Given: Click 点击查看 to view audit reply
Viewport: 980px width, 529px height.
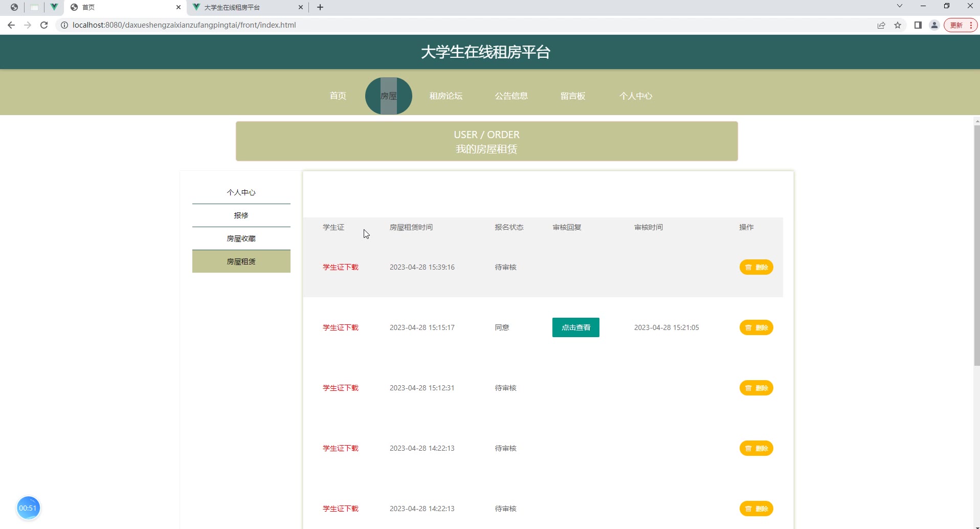Looking at the screenshot, I should [x=575, y=327].
